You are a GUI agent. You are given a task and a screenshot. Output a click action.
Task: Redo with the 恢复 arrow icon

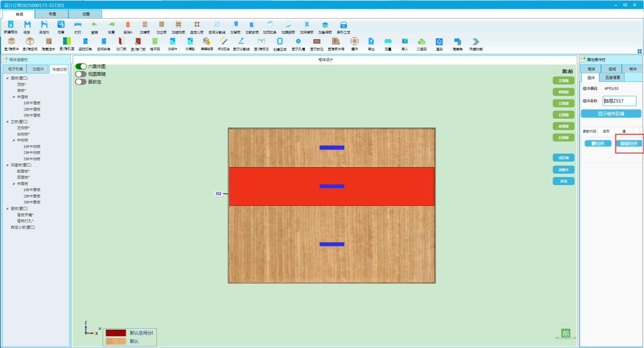pos(111,25)
